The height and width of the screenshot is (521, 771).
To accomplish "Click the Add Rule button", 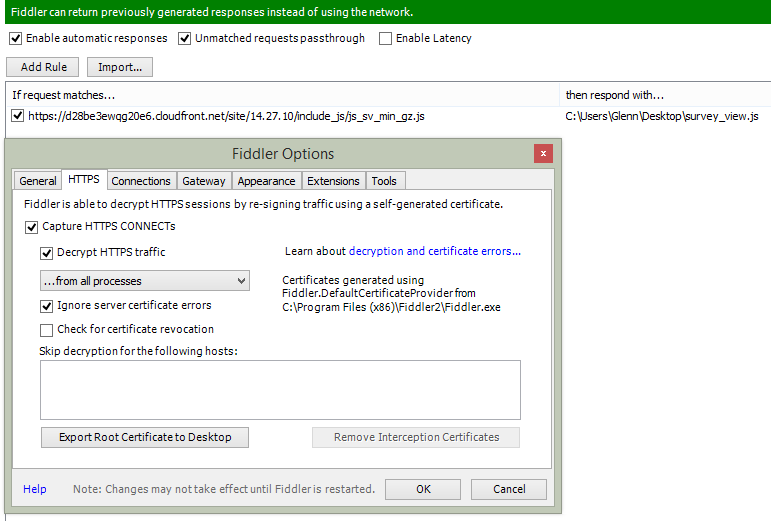I will [43, 67].
